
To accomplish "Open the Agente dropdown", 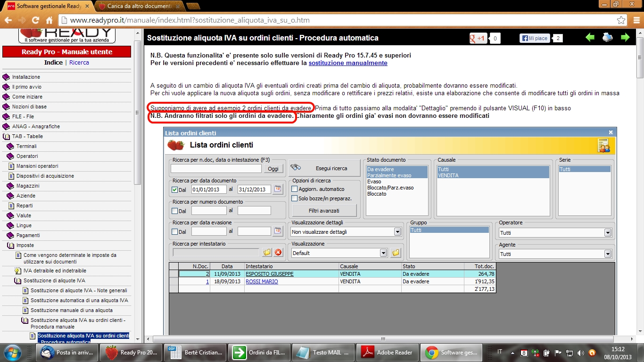I will tap(608, 254).
